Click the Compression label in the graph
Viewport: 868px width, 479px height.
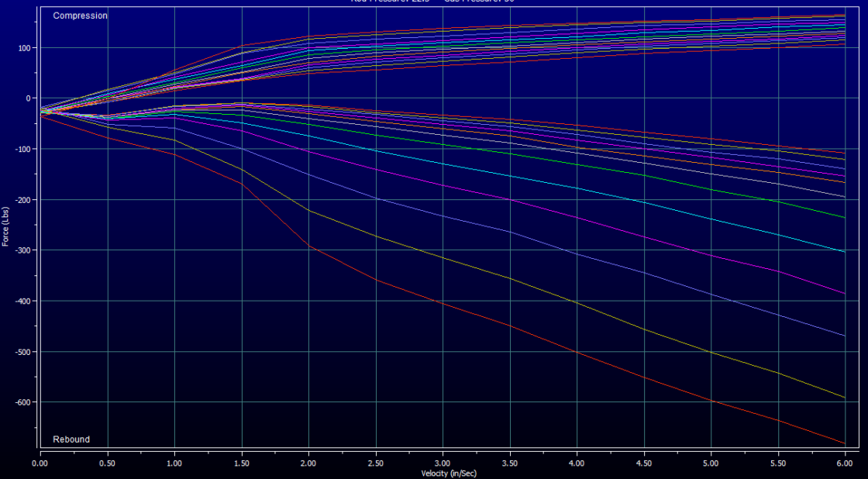click(x=80, y=16)
